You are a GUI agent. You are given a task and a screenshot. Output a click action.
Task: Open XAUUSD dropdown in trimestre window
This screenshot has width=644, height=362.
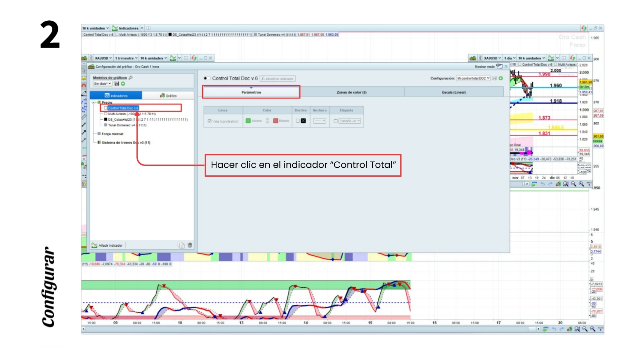pyautogui.click(x=103, y=58)
